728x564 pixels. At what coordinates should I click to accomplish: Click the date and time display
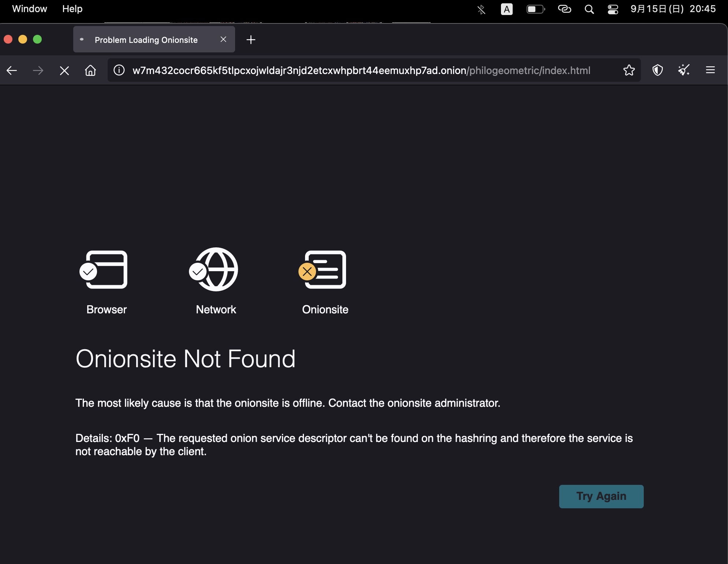673,9
